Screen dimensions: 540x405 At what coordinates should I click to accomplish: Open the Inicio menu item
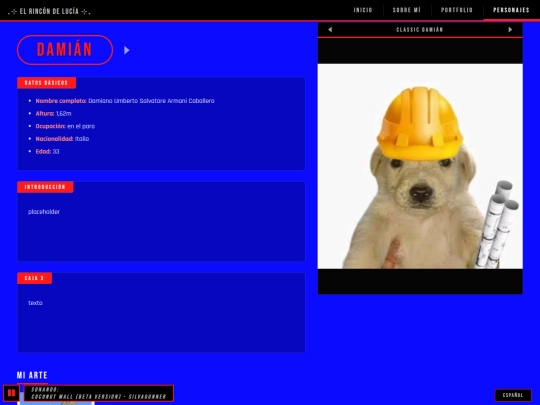[x=363, y=10]
